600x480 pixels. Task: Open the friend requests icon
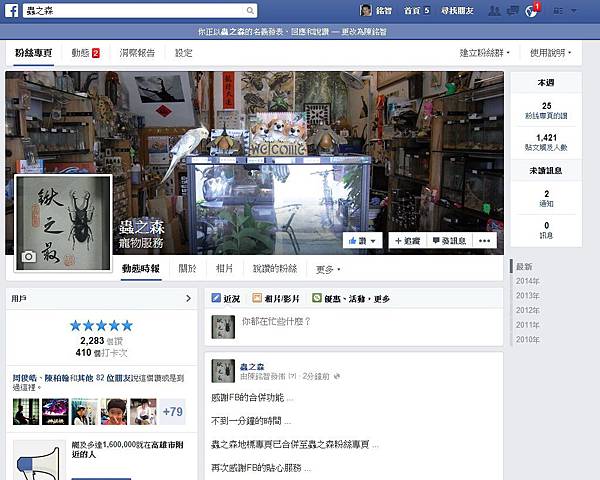(x=494, y=11)
